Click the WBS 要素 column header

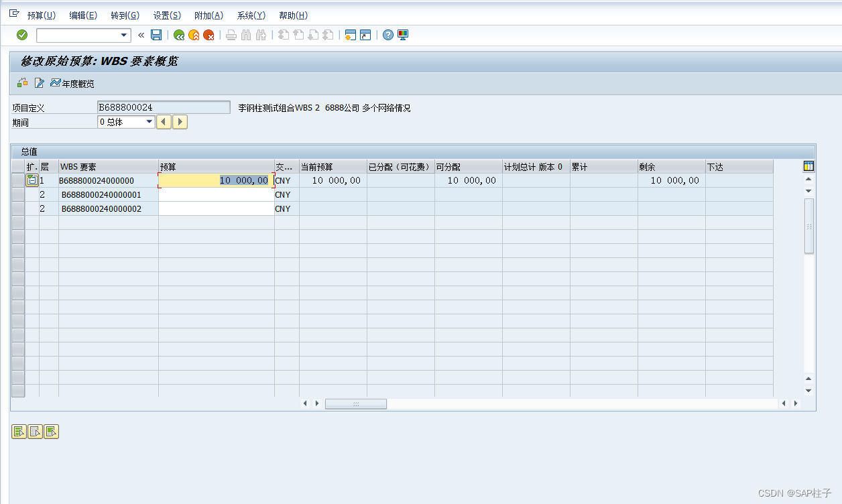(109, 166)
